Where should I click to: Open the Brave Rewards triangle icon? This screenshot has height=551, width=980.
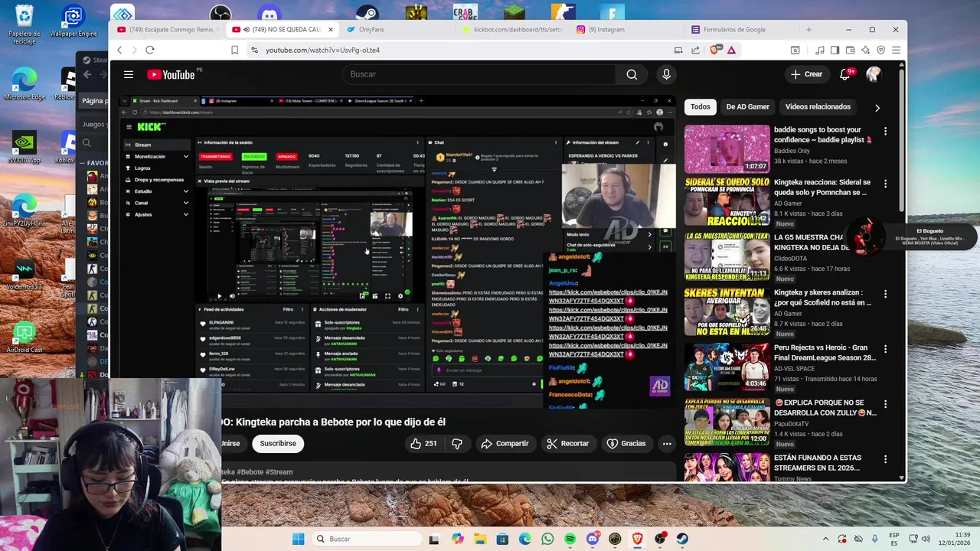(x=732, y=50)
